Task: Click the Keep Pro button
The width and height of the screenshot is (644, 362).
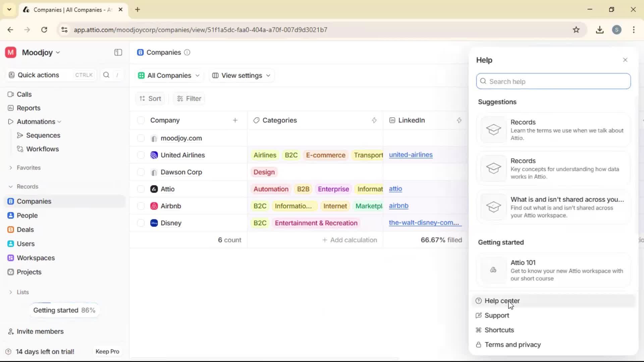Action: tap(107, 351)
